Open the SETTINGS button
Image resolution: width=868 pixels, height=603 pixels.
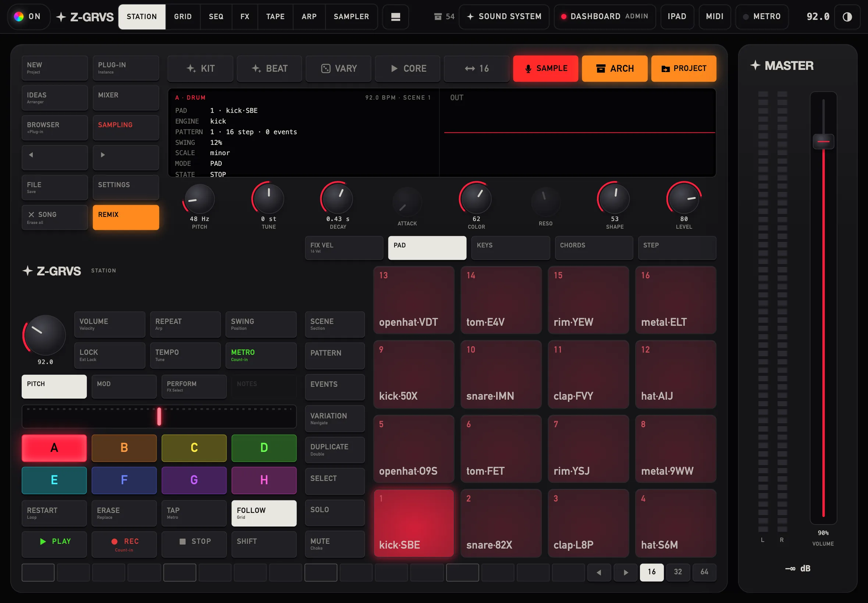pos(126,188)
